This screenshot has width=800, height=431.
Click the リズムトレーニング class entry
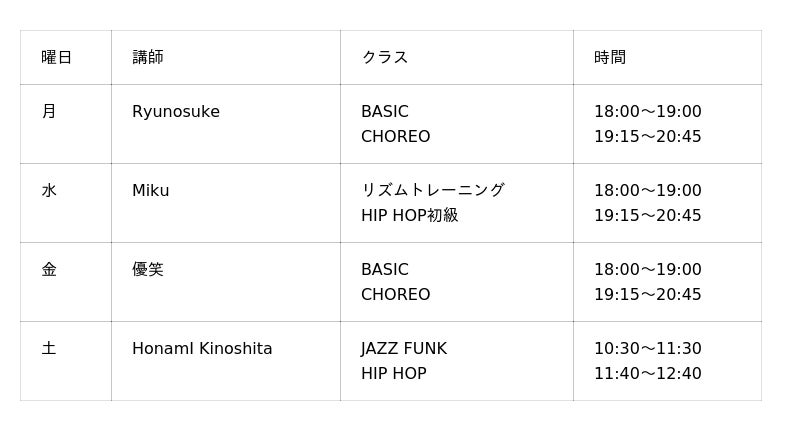(433, 190)
